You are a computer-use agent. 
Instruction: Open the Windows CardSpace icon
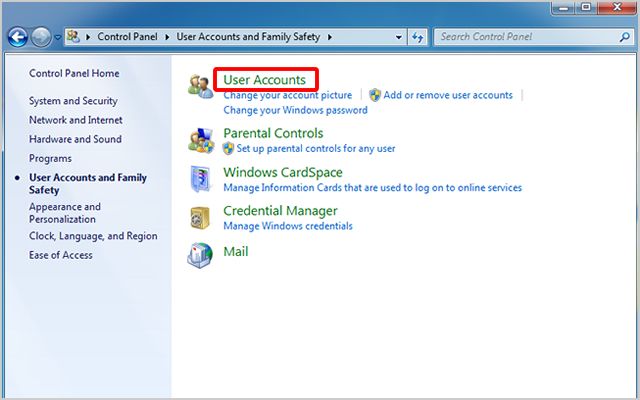200,178
